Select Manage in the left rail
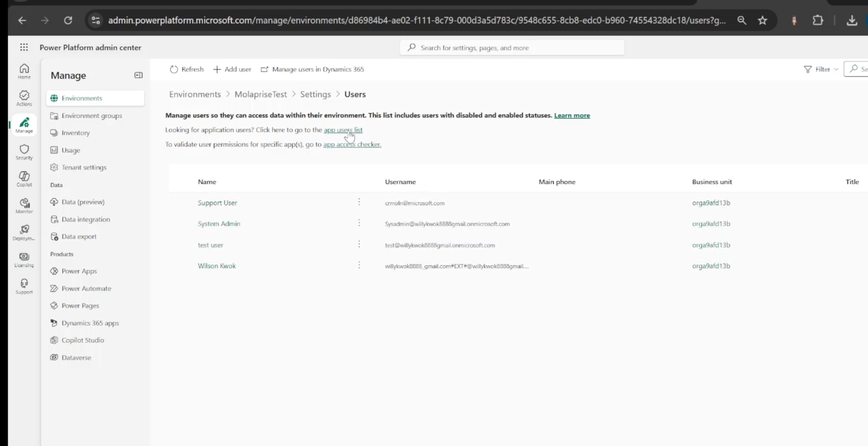868x446 pixels. click(24, 125)
